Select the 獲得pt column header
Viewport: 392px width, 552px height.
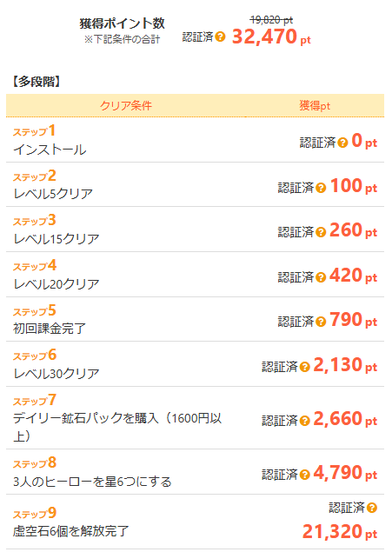tap(315, 105)
